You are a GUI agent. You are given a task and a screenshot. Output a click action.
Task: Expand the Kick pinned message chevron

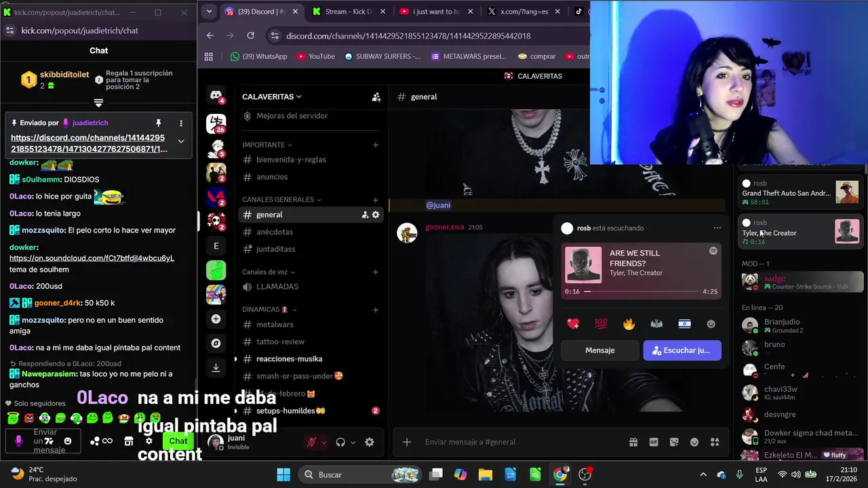point(181,141)
